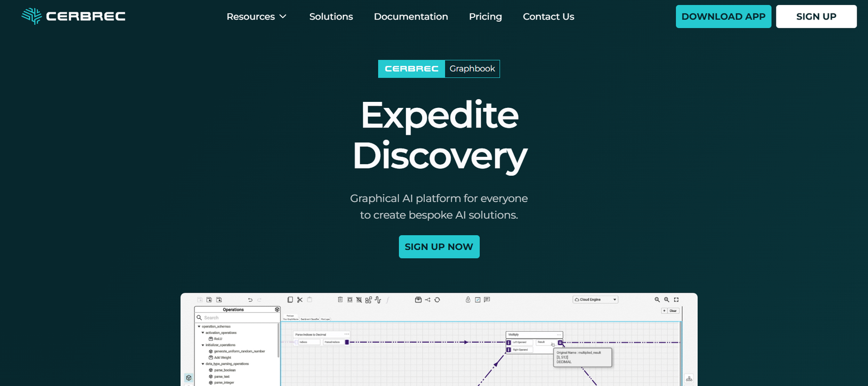Open the Resources dropdown menu

click(256, 17)
